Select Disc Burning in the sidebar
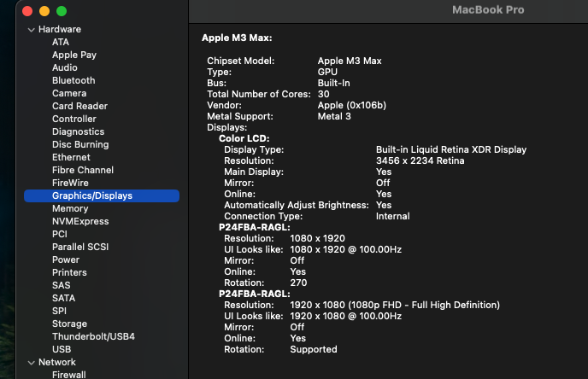The width and height of the screenshot is (588, 379). point(80,144)
